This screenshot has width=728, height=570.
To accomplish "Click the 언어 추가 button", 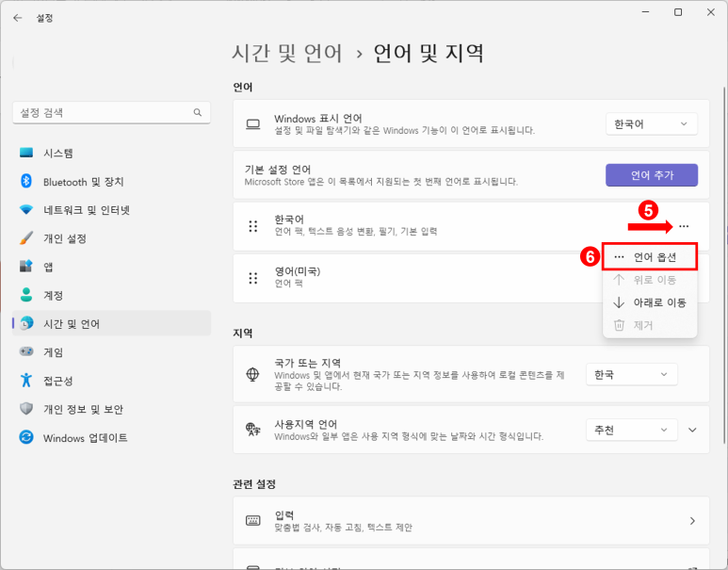I will (x=652, y=175).
